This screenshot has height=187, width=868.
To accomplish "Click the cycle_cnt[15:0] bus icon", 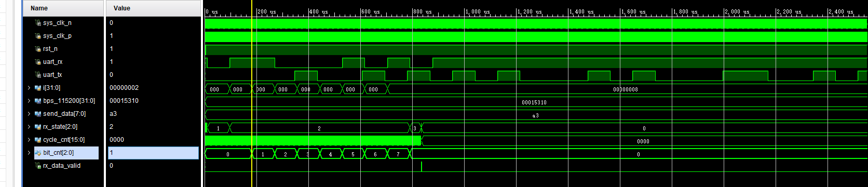I will tap(38, 140).
